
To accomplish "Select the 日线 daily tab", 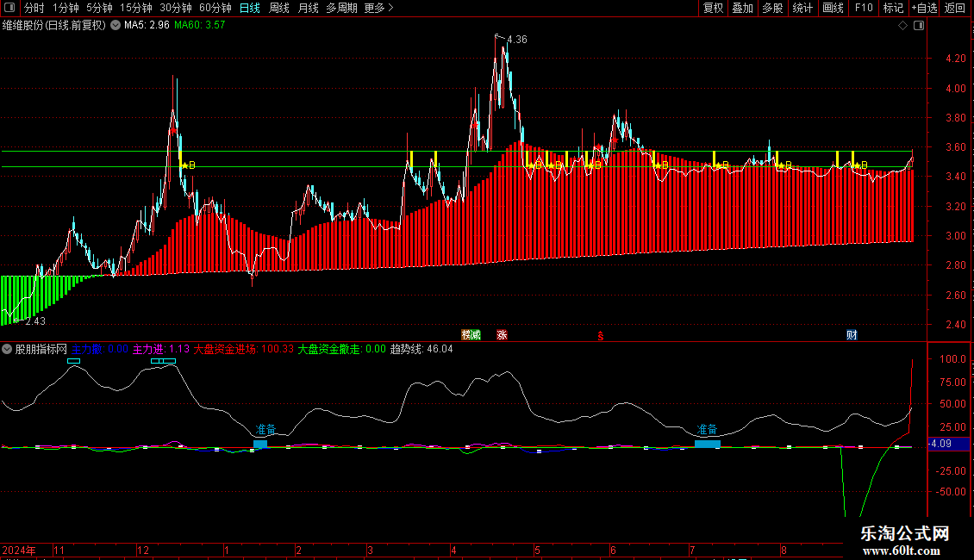I will [250, 8].
